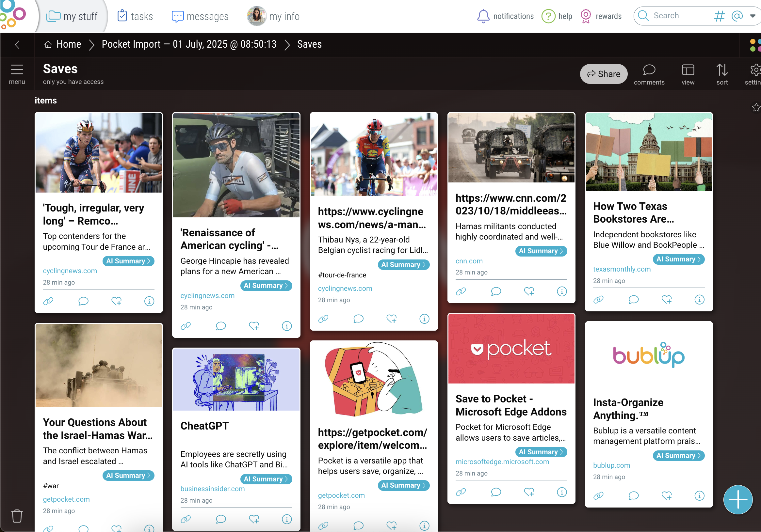Expand the search options dropdown arrow
This screenshot has width=761, height=532.
click(753, 16)
